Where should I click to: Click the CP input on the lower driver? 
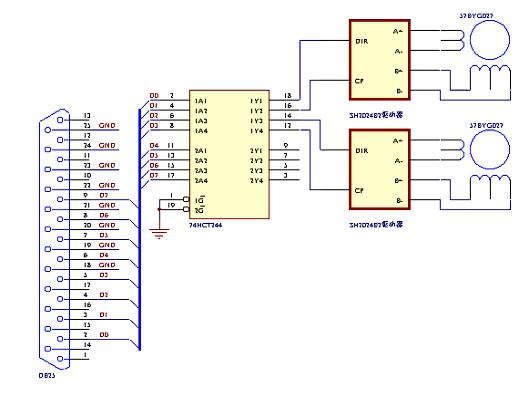359,191
